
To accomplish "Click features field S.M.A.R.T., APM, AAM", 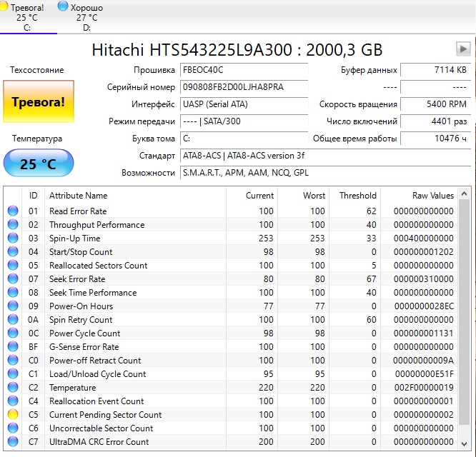I will [x=325, y=173].
